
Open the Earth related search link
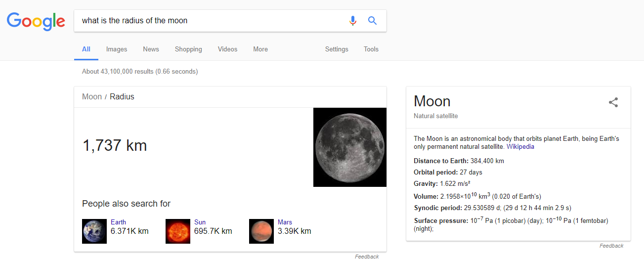(118, 222)
